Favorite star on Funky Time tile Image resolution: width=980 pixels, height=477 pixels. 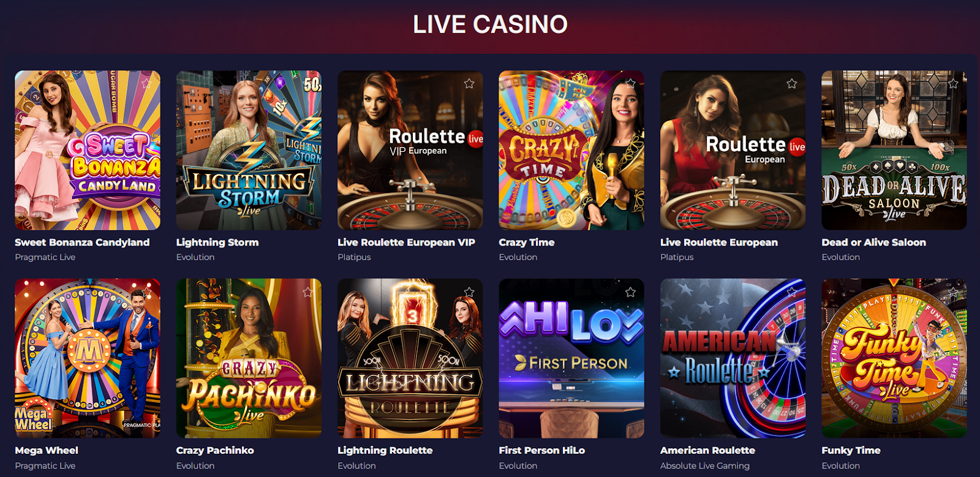[x=953, y=292]
